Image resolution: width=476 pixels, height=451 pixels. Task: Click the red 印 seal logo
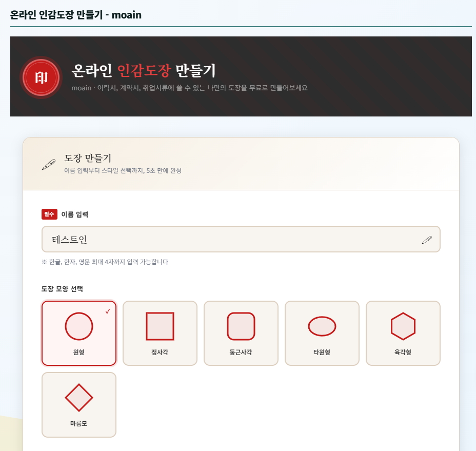coord(41,77)
